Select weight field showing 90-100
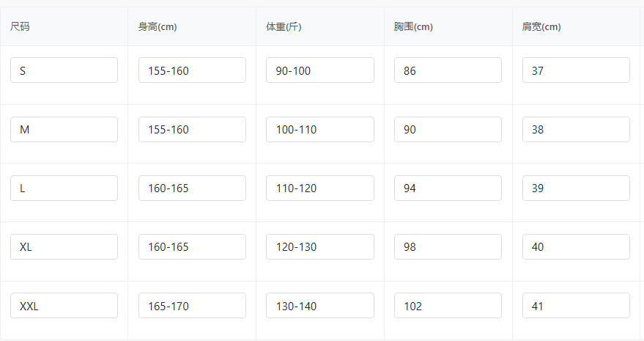Viewport: 644px width, 341px height. point(320,70)
